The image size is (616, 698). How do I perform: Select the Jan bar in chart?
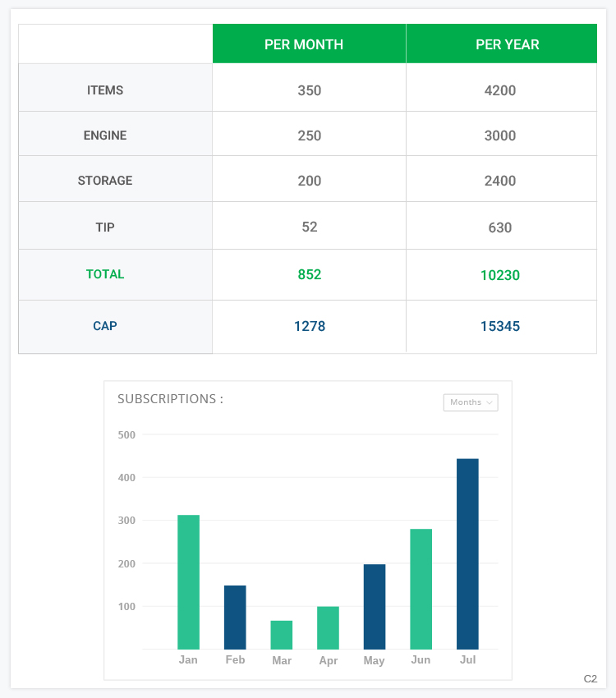coord(188,581)
